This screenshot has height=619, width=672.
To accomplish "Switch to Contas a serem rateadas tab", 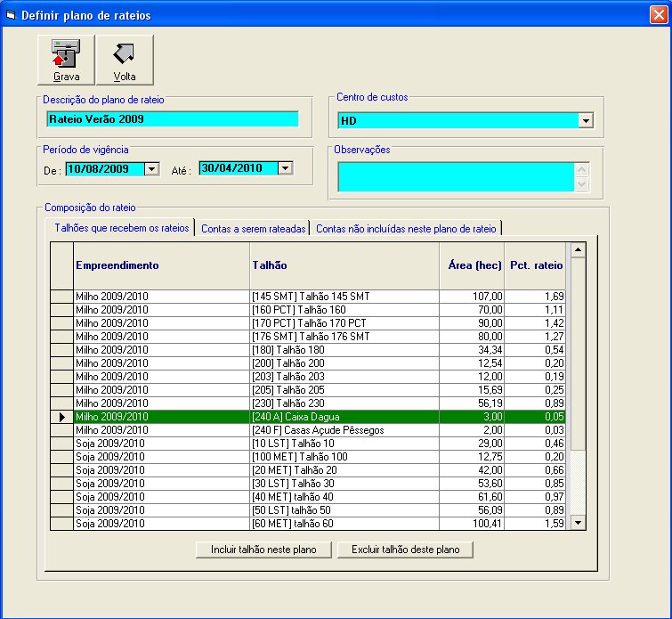I will 254,229.
